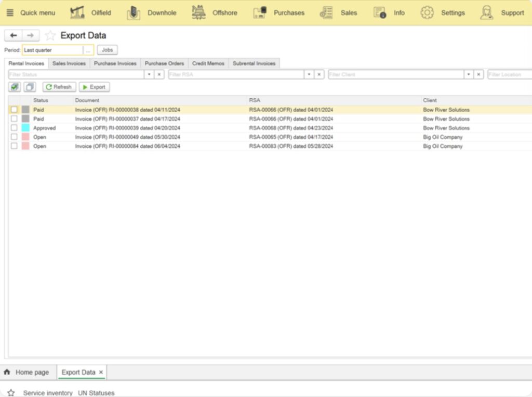Image resolution: width=532 pixels, height=397 pixels.
Task: Click the Export button
Action: [x=94, y=87]
